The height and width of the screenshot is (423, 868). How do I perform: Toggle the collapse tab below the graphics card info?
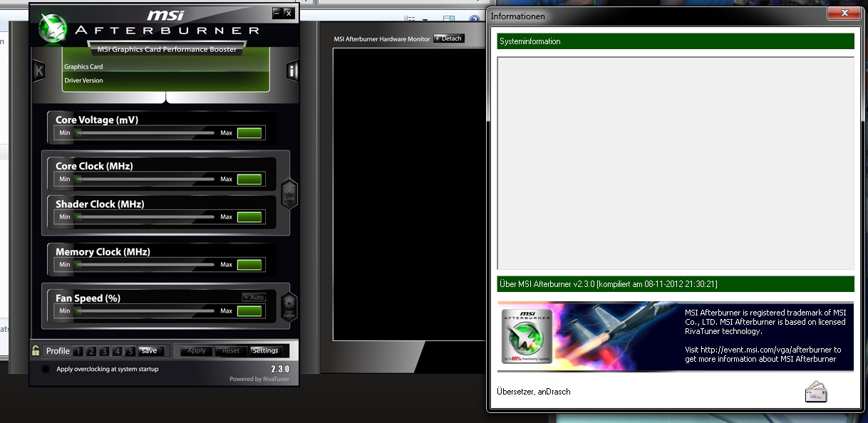click(x=166, y=98)
